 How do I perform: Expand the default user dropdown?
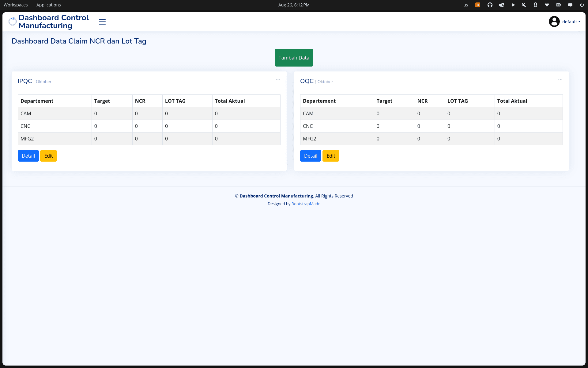pos(571,22)
